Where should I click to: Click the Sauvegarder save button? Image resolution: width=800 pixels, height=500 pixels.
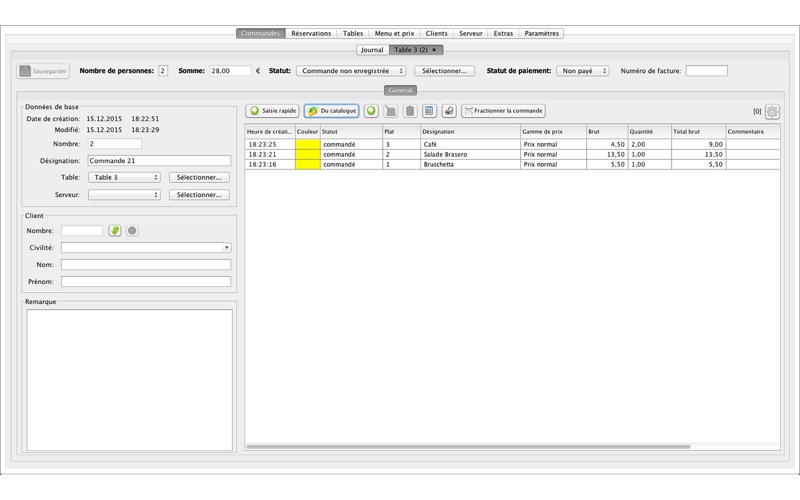click(43, 71)
